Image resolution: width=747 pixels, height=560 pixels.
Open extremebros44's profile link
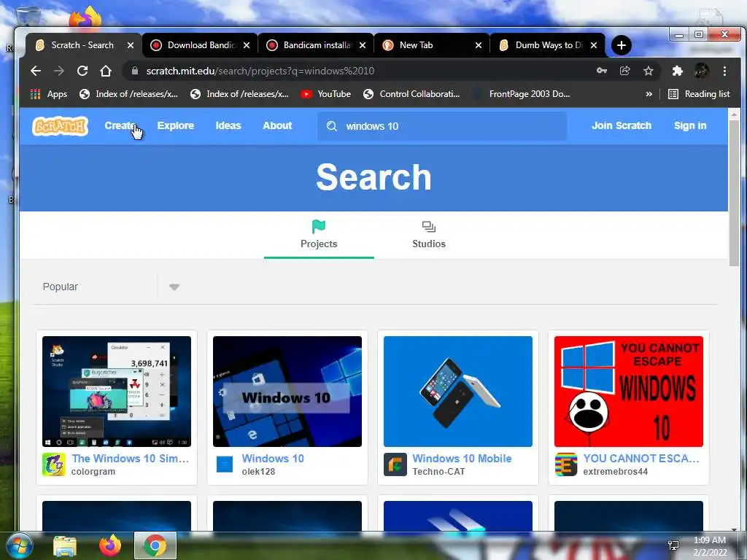point(616,472)
